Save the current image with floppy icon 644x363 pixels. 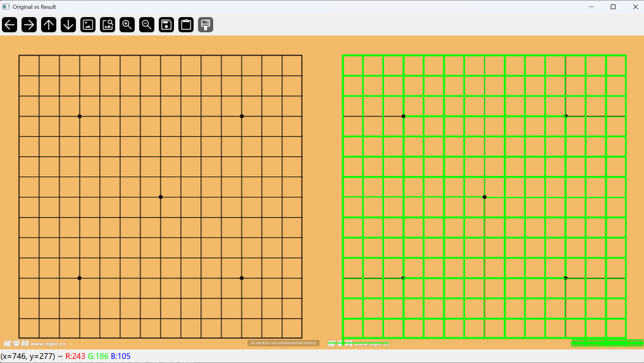pyautogui.click(x=166, y=25)
